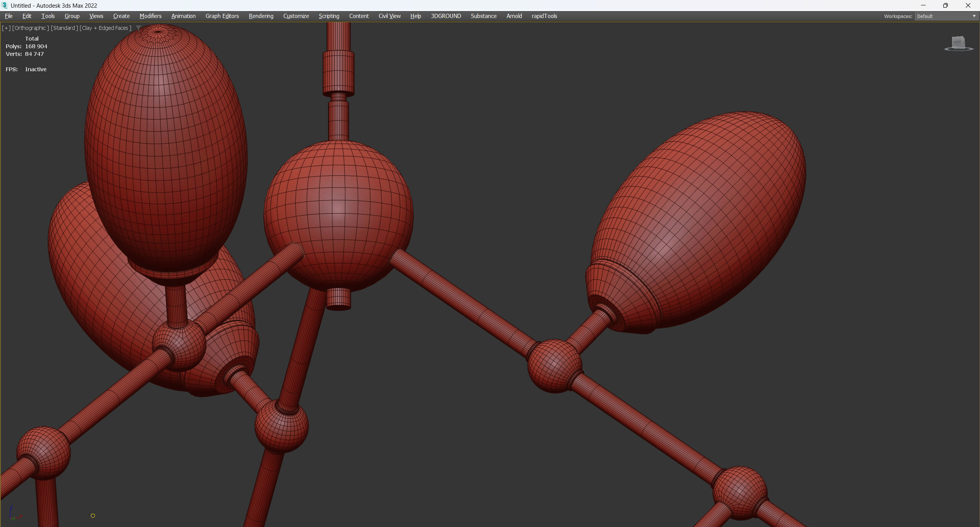Open the Create menu
Viewport: 980px width, 527px height.
(121, 16)
